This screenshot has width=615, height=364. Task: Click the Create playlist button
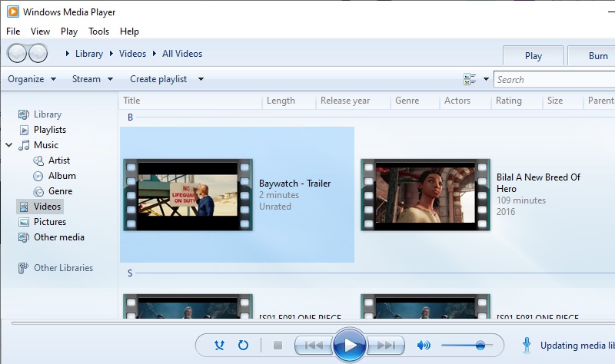[x=158, y=79]
